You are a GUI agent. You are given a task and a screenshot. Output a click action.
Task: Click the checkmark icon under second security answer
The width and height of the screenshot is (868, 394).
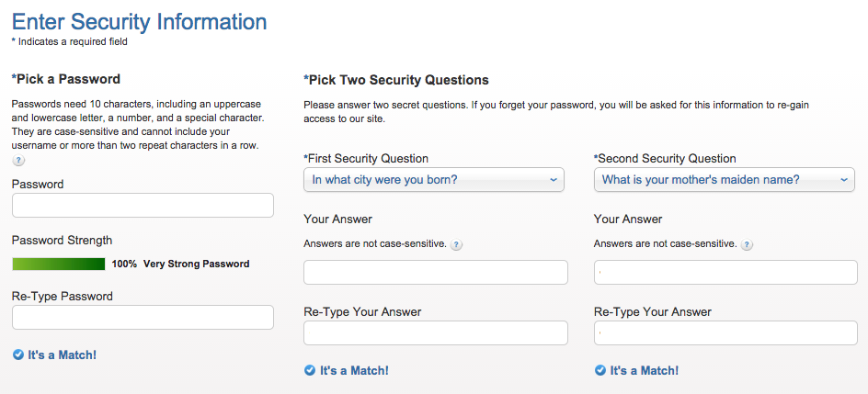[x=600, y=370]
